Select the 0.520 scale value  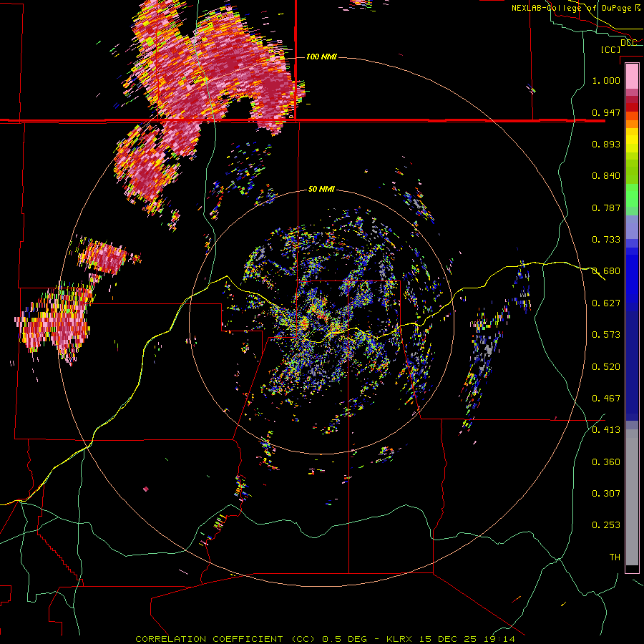point(606,367)
